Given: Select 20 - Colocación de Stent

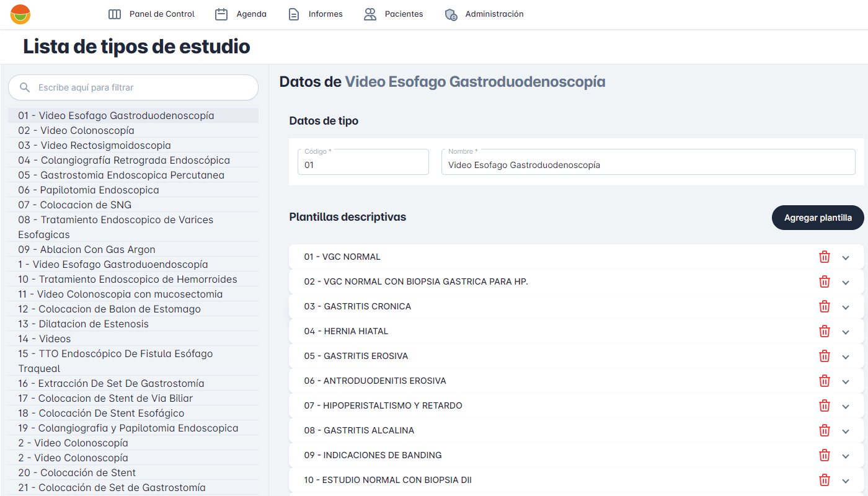Looking at the screenshot, I should [x=133, y=472].
